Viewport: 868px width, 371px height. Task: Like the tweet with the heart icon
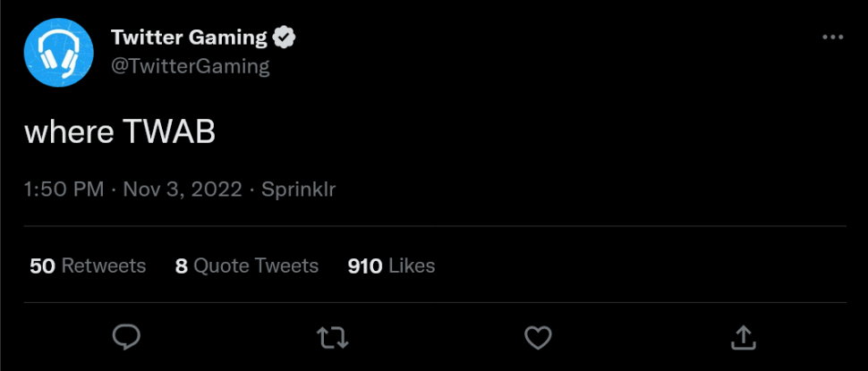537,336
